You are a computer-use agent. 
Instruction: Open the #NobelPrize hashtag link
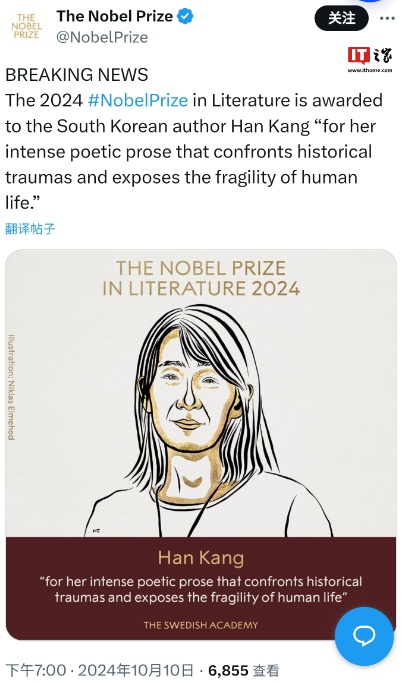pos(138,100)
